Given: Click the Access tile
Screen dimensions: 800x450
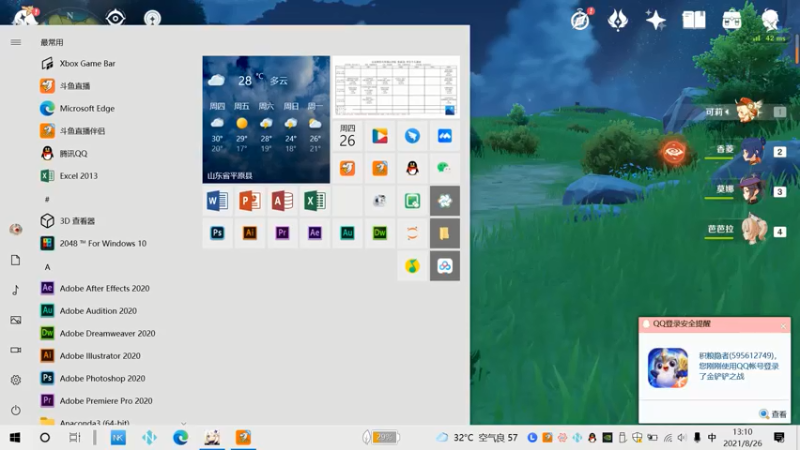Looking at the screenshot, I should (282, 201).
